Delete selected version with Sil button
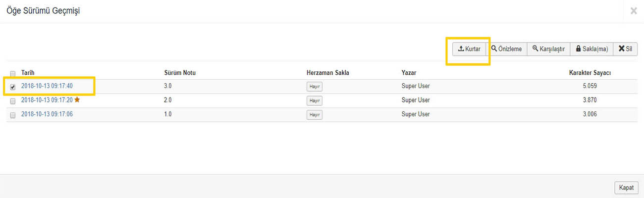Viewport: 644px width, 198px height. [x=625, y=49]
